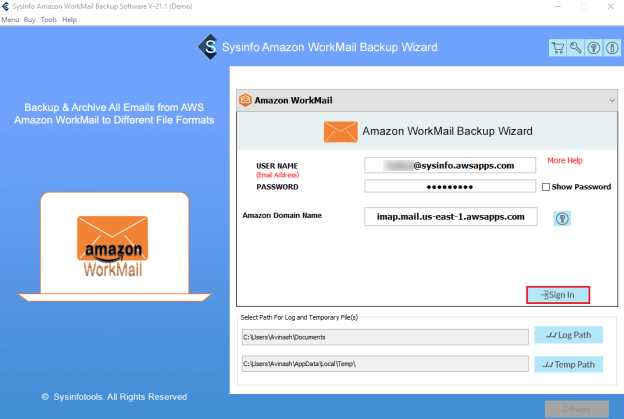Open the More Help link

tap(565, 160)
